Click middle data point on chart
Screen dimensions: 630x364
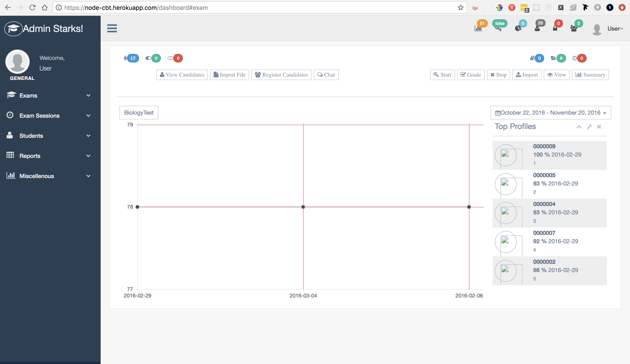coord(303,207)
